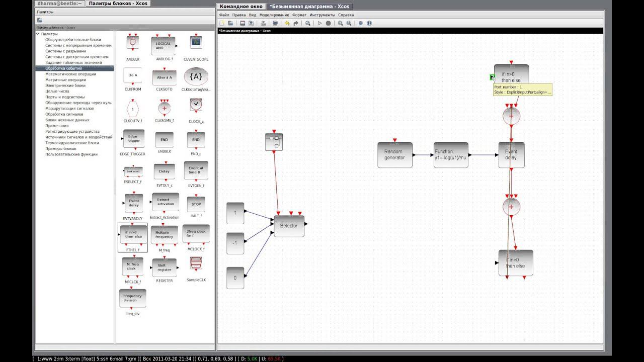Open Математические операции palette category
The height and width of the screenshot is (362, 644).
pyautogui.click(x=70, y=74)
